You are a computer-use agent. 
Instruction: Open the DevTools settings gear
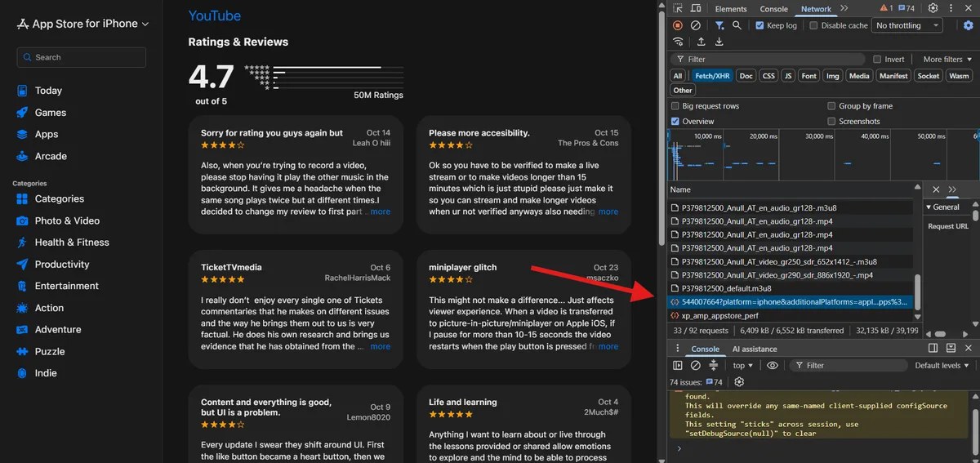[933, 8]
